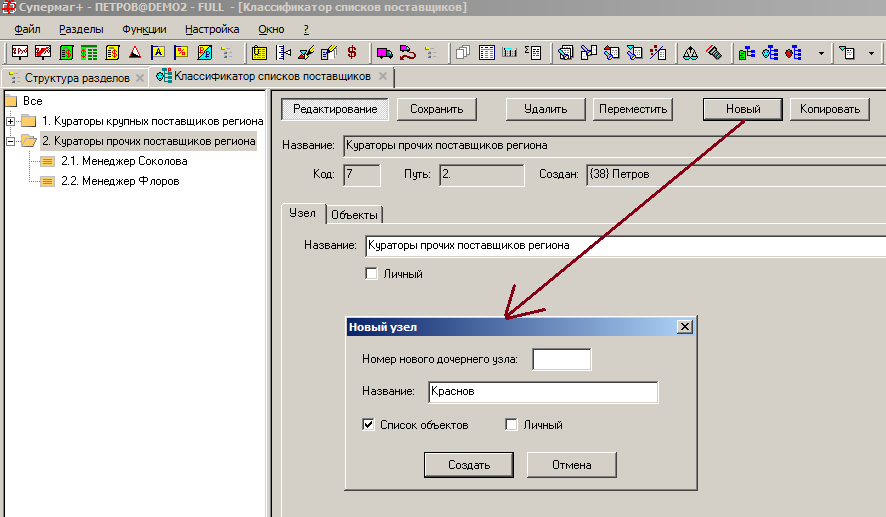Open the Функции menu
This screenshot has width=886, height=517.
[x=144, y=29]
